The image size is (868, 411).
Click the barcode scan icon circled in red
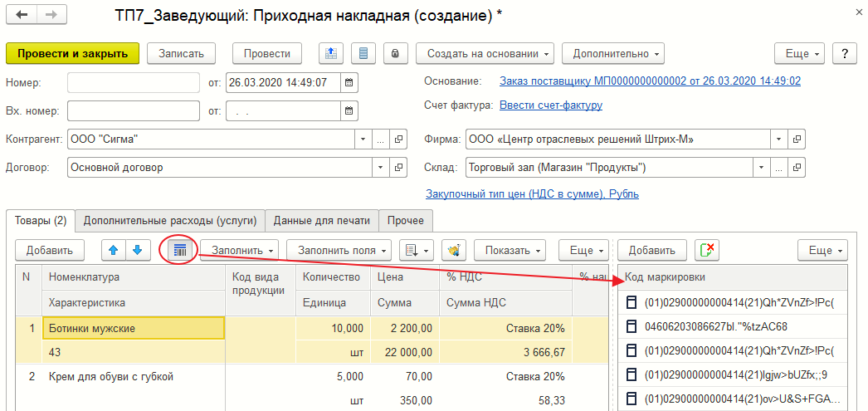(181, 250)
